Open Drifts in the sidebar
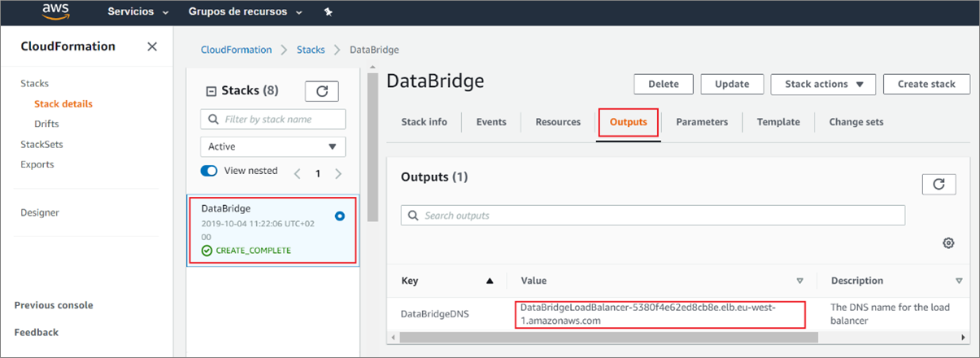The height and width of the screenshot is (358, 980). click(x=46, y=124)
